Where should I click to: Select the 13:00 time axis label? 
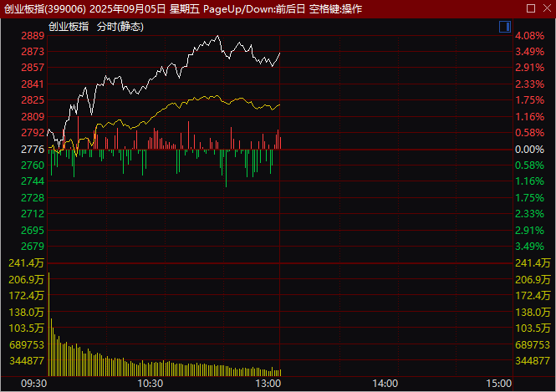coord(268,384)
